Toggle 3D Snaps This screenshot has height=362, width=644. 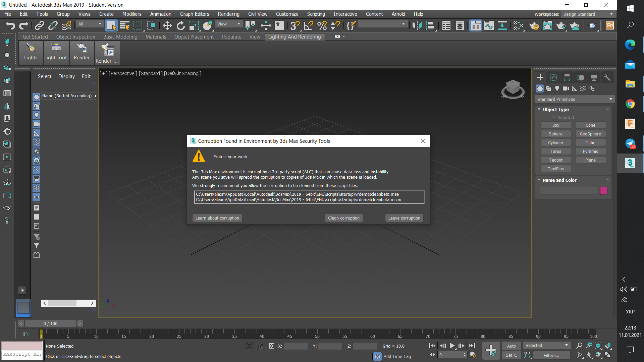pos(295,25)
